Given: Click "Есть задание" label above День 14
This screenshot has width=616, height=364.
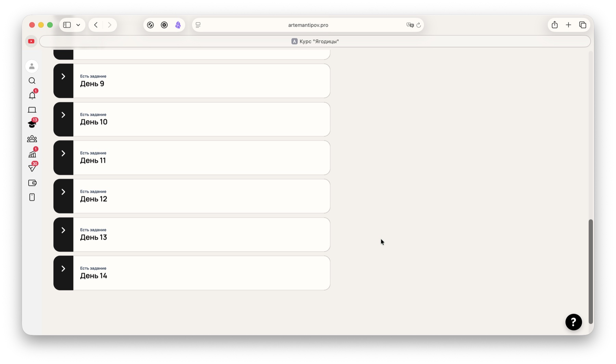Looking at the screenshot, I should (93, 268).
